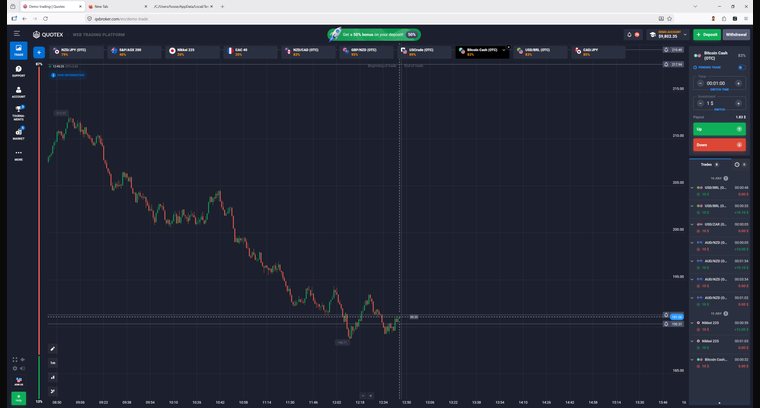This screenshot has height=408, width=760.
Task: Switch to NZD/JPY (OTC) asset tab
Action: click(x=77, y=52)
